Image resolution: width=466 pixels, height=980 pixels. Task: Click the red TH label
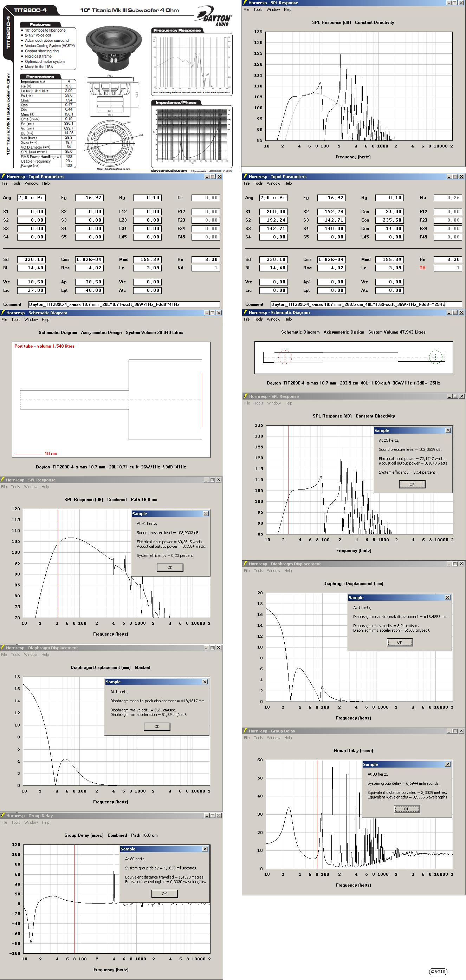[422, 268]
